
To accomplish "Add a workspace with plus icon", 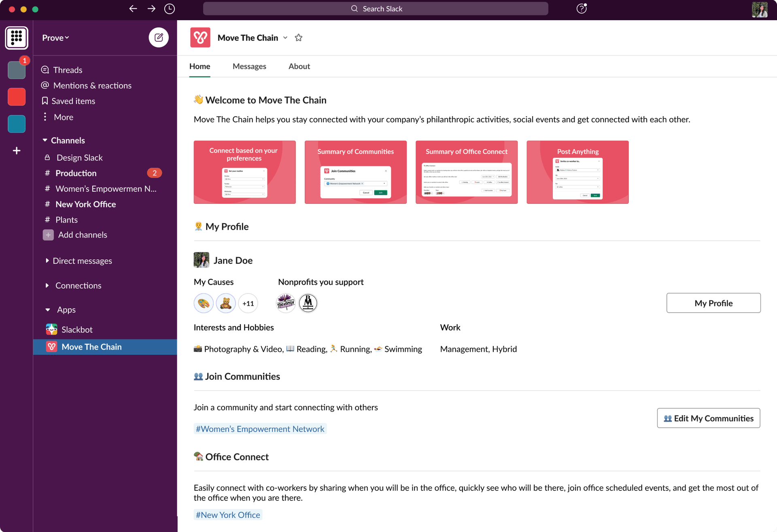I will tap(17, 150).
